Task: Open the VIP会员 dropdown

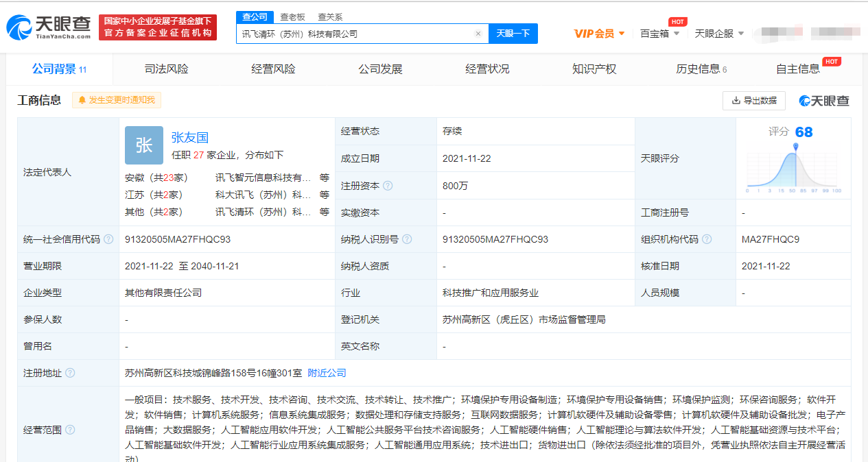Action: coord(599,34)
